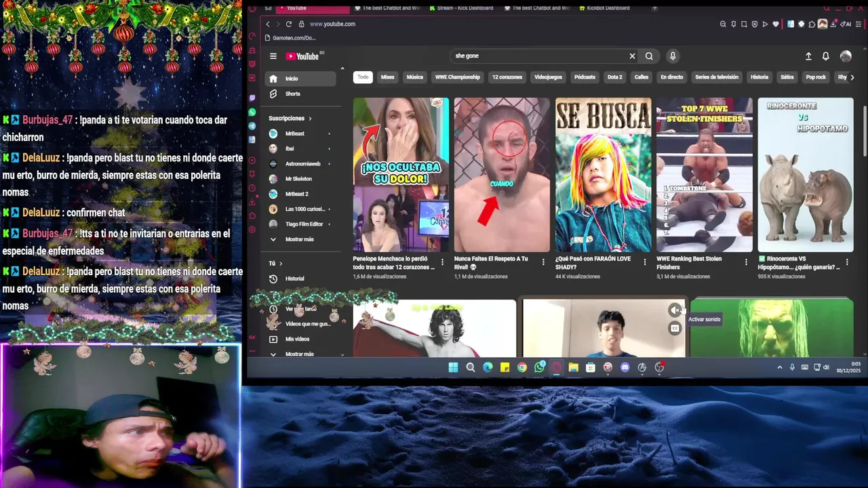Open the SE BUSCA Faraón Love Shady short

point(603,175)
